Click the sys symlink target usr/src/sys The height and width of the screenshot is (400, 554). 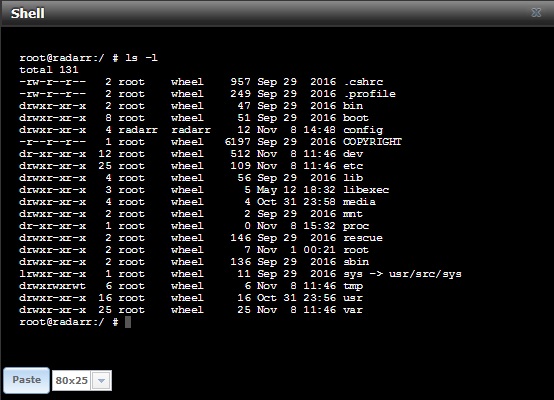pyautogui.click(x=425, y=274)
